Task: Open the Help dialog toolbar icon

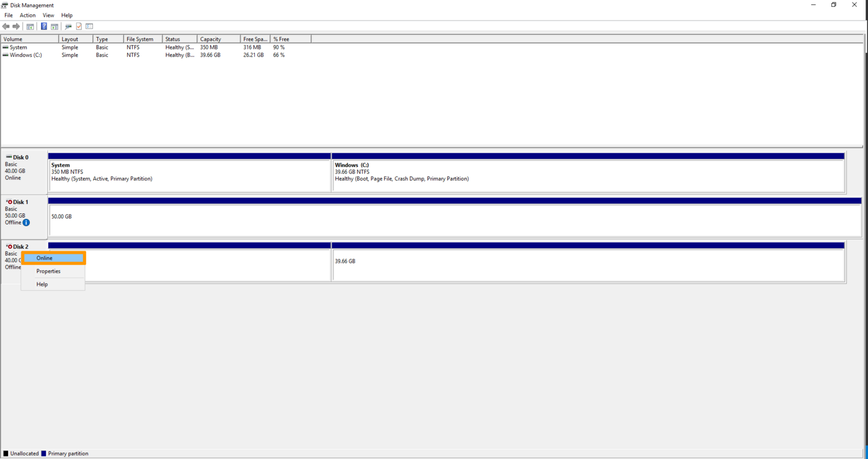Action: coord(43,26)
